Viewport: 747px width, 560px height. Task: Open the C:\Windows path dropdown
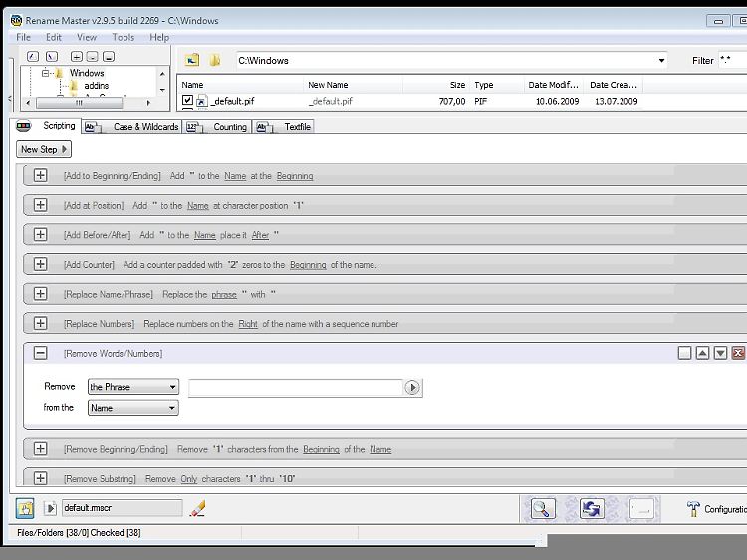[x=661, y=61]
